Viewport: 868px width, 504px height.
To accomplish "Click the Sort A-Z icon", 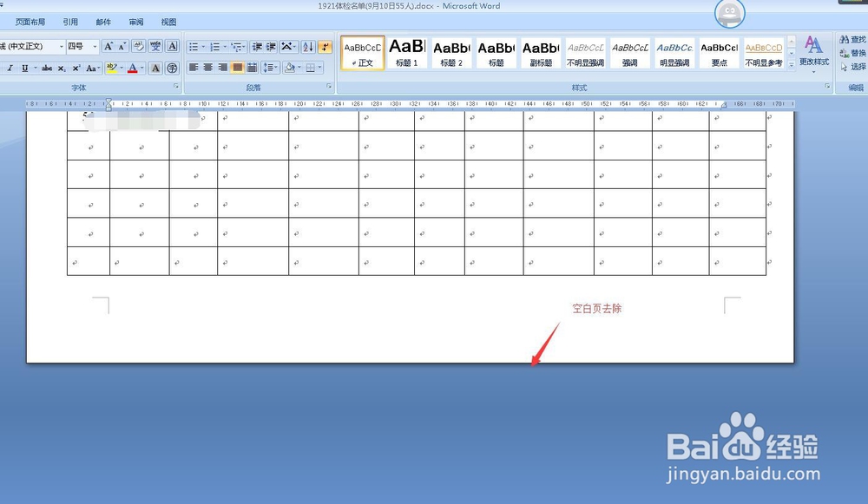I will (x=308, y=47).
